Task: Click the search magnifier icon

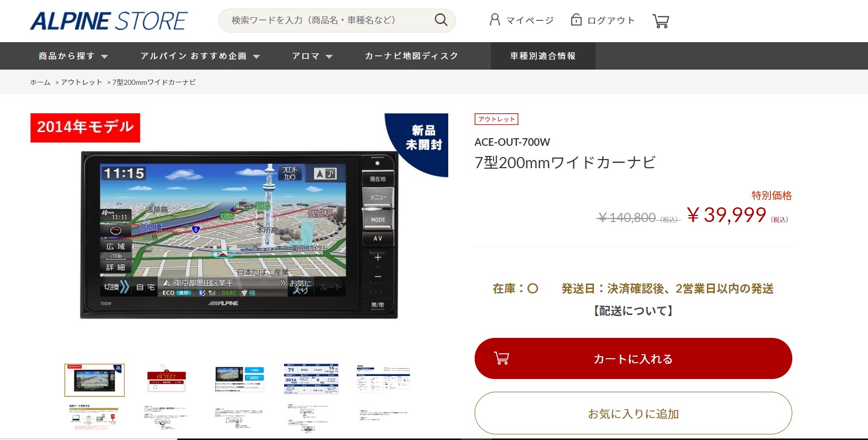Action: click(441, 20)
